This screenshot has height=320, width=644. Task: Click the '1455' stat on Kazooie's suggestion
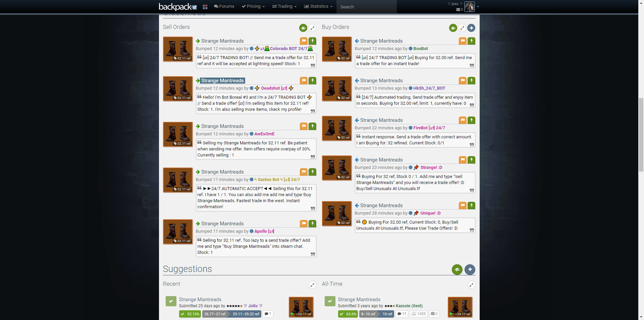tap(419, 314)
